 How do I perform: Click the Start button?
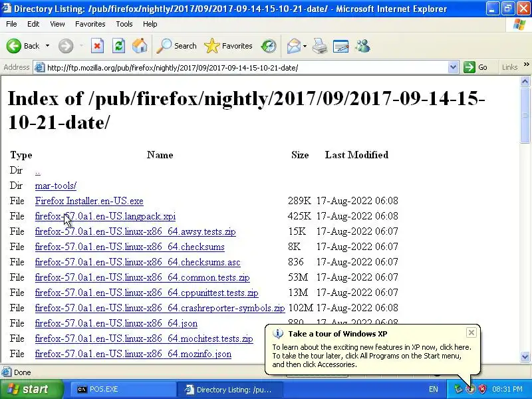tap(31, 389)
